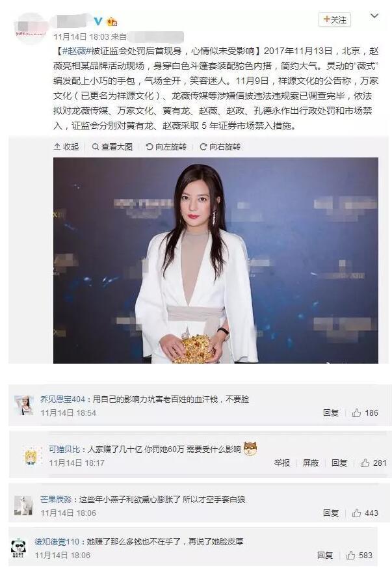Screen dimensions: 392x579
Task: Like the comment with 281 likes
Action: 374,463
